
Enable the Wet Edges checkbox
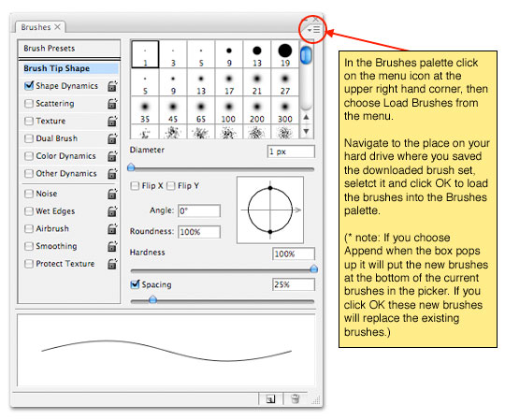29,211
